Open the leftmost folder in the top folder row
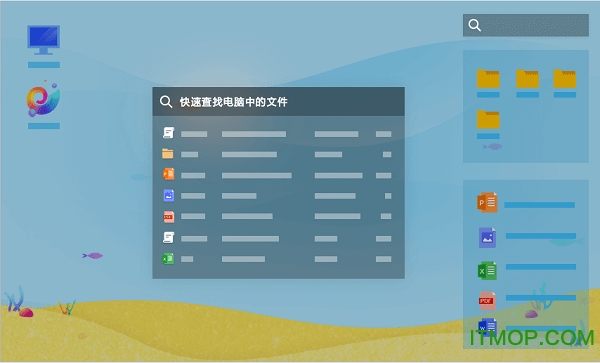Screen dimensions: 600x363 [488, 79]
